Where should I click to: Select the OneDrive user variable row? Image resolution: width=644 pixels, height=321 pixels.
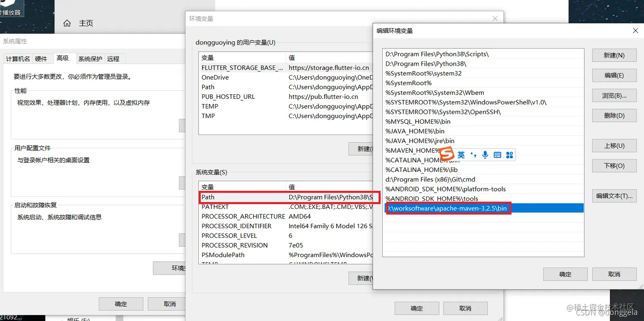(x=286, y=77)
